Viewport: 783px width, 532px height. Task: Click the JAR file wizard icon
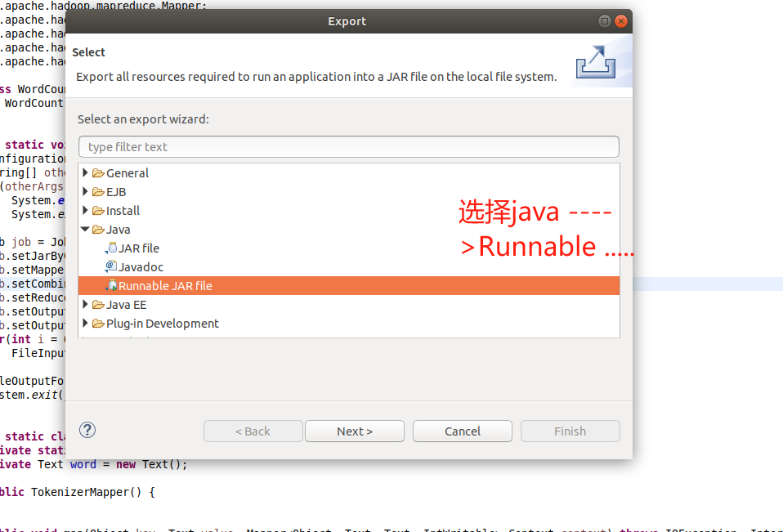(111, 248)
